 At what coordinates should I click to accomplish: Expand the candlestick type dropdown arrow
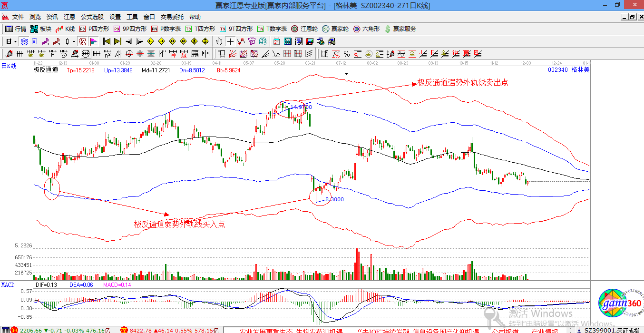(x=74, y=41)
